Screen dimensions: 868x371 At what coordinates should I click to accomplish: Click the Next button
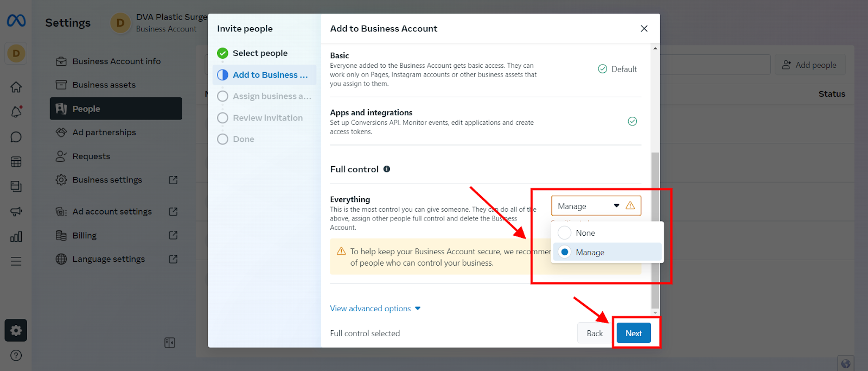point(634,333)
